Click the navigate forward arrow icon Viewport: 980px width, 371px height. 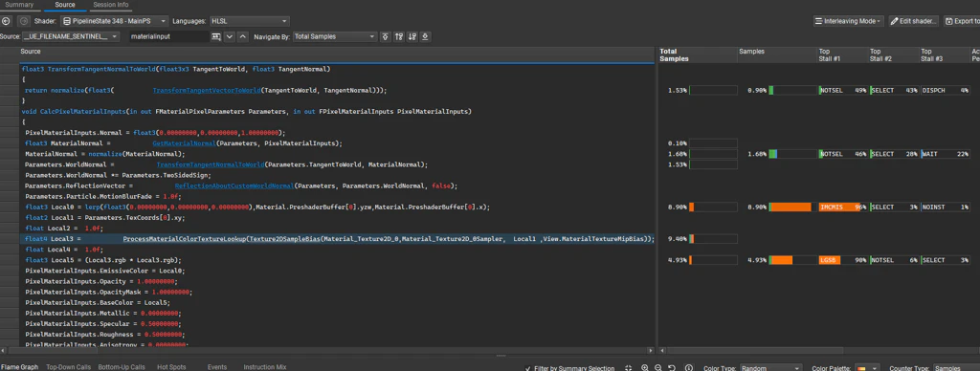23,21
